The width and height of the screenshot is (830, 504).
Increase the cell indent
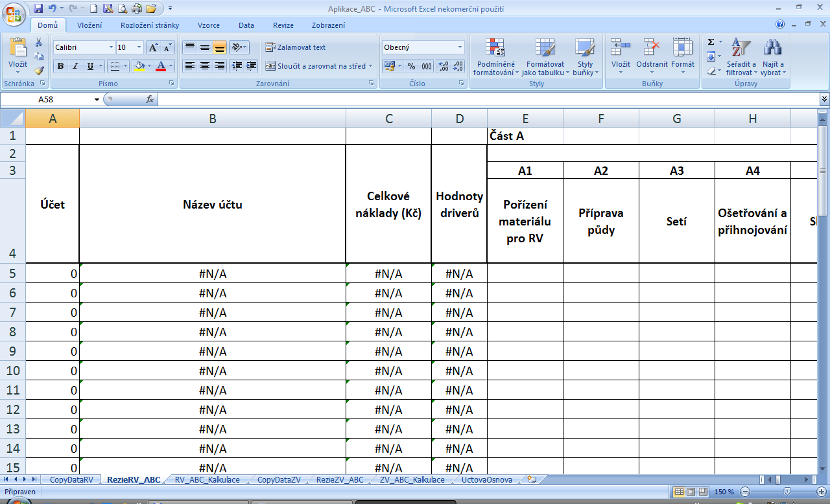tap(251, 65)
